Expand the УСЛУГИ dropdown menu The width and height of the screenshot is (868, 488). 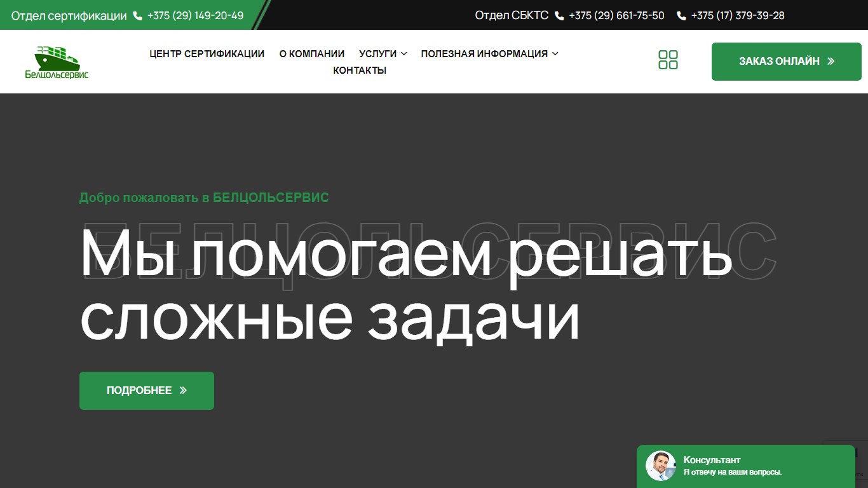coord(383,54)
